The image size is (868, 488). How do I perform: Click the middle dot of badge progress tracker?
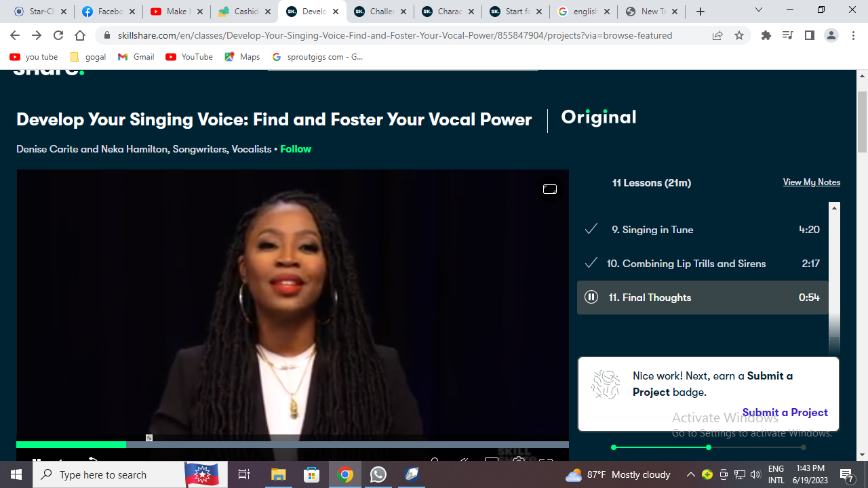pyautogui.click(x=708, y=447)
